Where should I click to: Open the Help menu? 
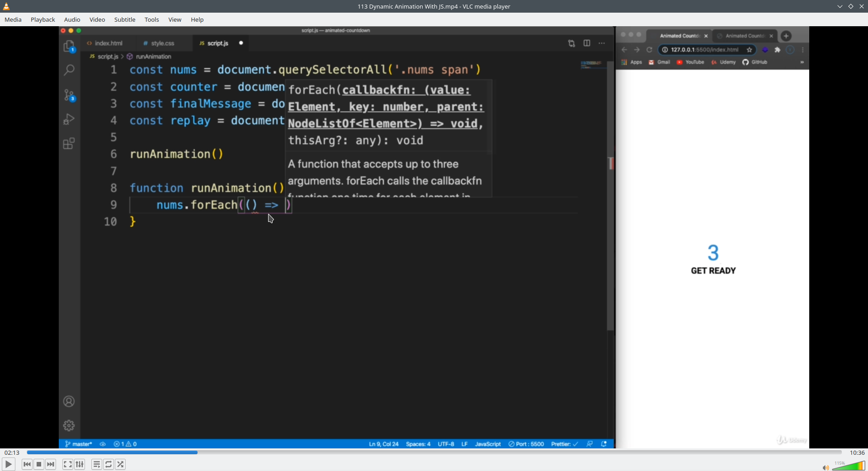(x=197, y=19)
